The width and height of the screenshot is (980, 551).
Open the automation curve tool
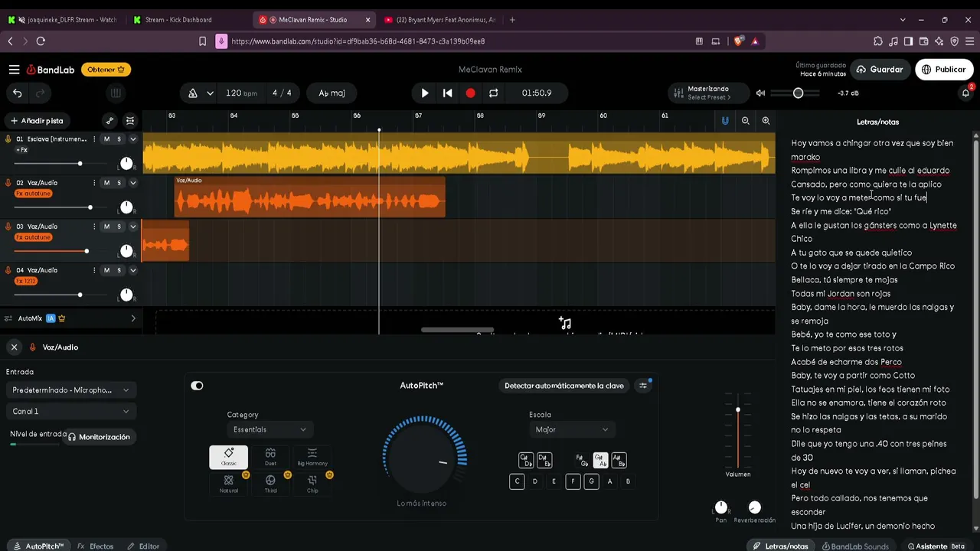109,121
